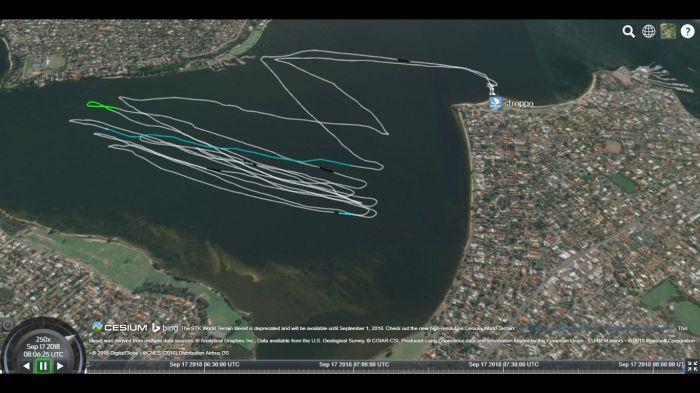
Task: Open the globe scene mode picker
Action: tap(648, 31)
